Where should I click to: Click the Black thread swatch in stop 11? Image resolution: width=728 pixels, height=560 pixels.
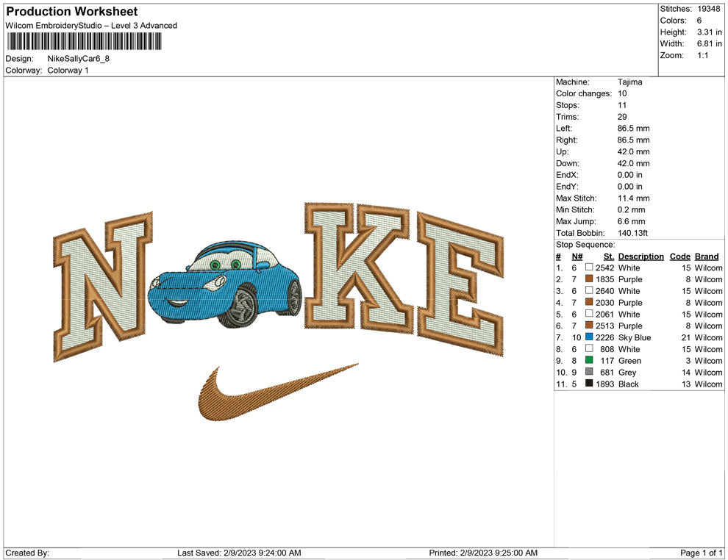click(x=589, y=384)
